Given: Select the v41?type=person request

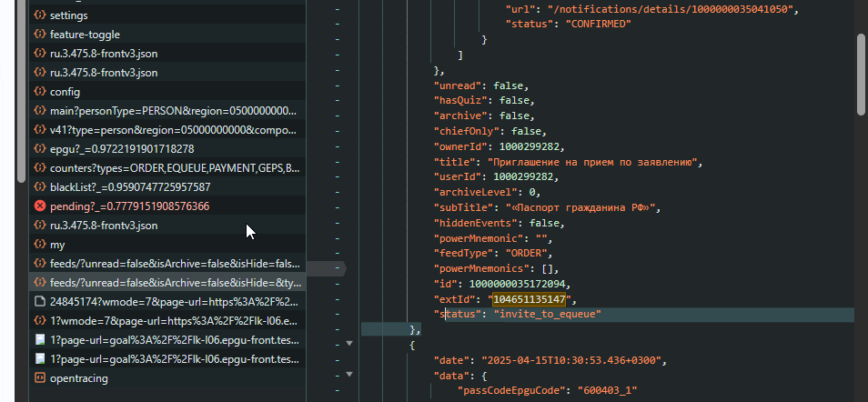Looking at the screenshot, I should coord(167,130).
